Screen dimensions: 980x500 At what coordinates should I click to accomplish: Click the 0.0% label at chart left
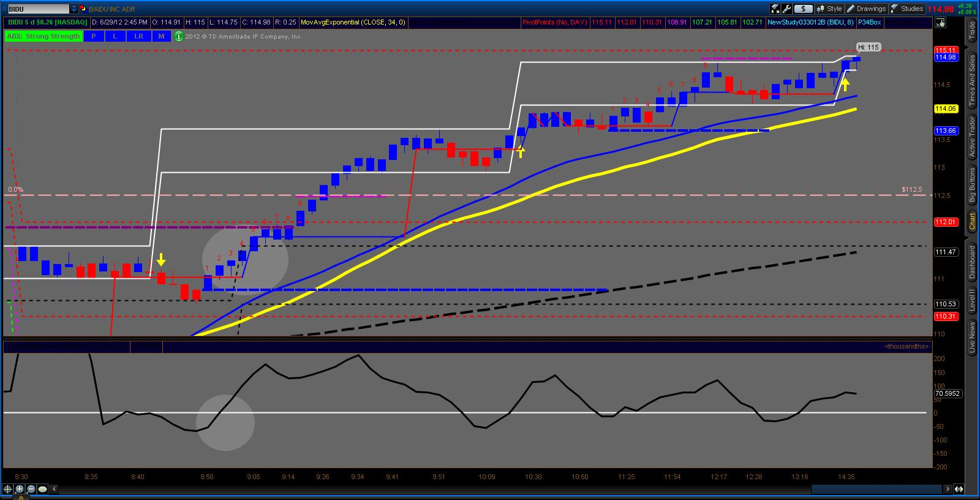point(15,189)
